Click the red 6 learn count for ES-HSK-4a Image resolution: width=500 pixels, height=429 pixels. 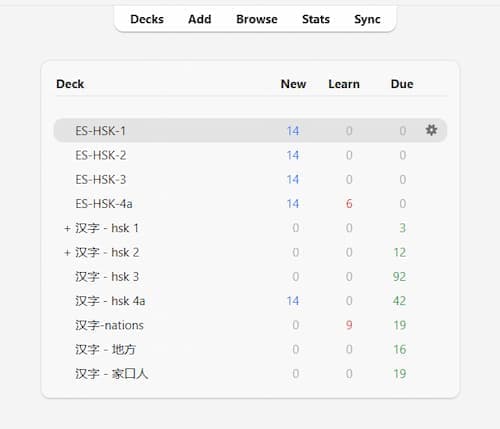[349, 204]
